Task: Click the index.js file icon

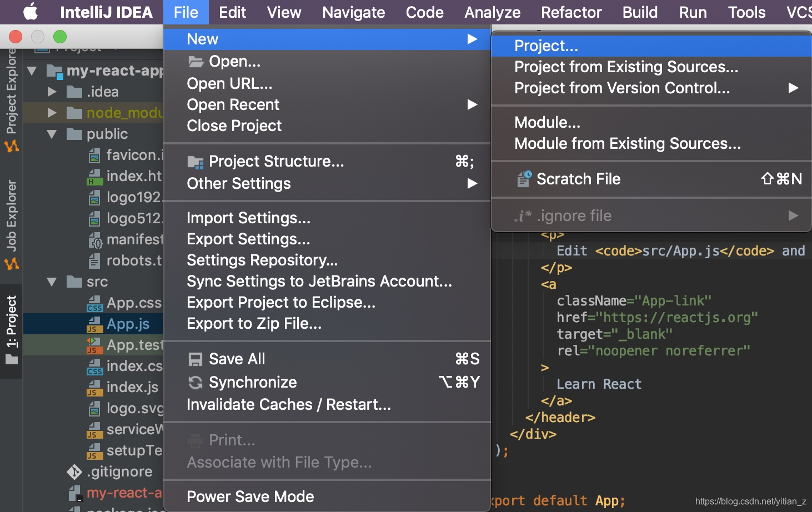Action: tap(94, 388)
